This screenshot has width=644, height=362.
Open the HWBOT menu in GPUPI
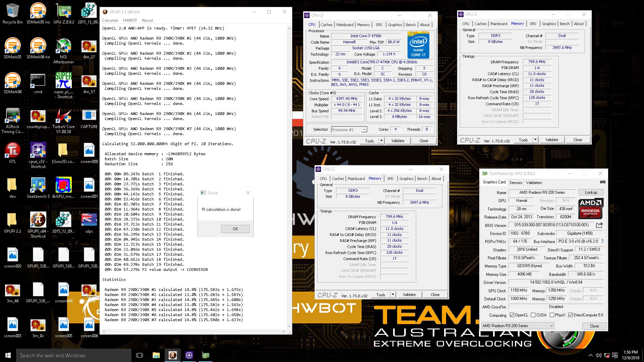pos(130,20)
